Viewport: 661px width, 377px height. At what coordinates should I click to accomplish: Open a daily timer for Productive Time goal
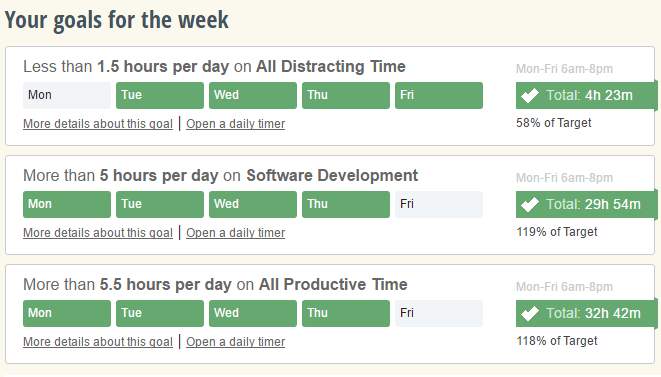tap(236, 342)
